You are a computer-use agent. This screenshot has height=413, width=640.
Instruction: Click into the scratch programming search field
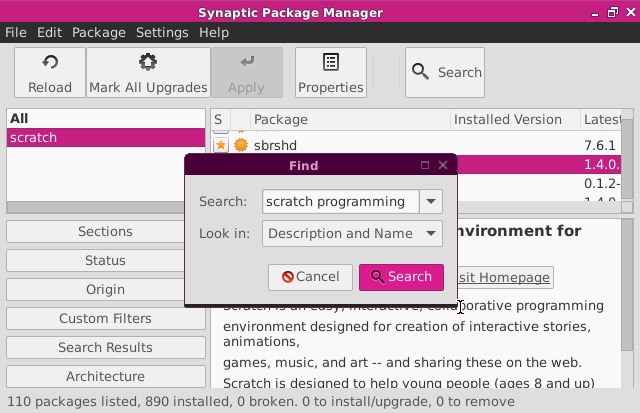click(x=340, y=201)
